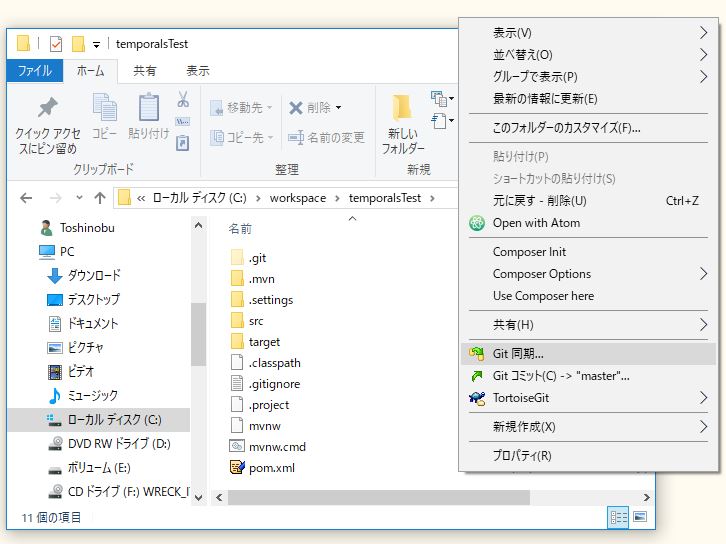Viewport: 726px width, 544px height.
Task: Switch to the ホーム ribbon tab
Action: 90,71
